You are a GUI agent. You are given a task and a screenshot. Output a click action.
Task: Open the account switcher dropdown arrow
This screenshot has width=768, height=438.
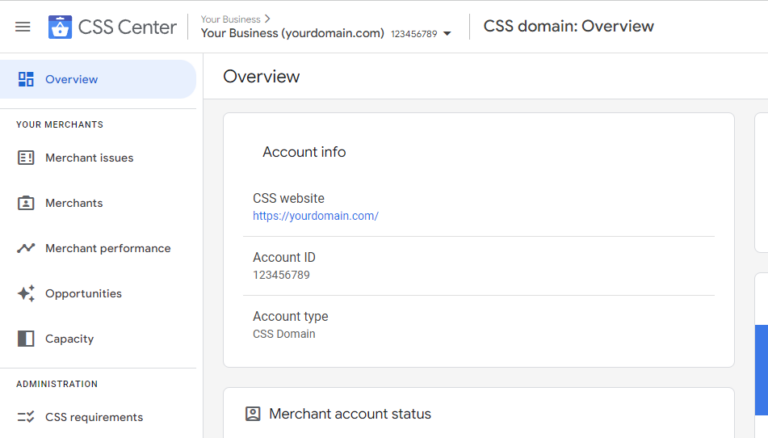tap(447, 34)
